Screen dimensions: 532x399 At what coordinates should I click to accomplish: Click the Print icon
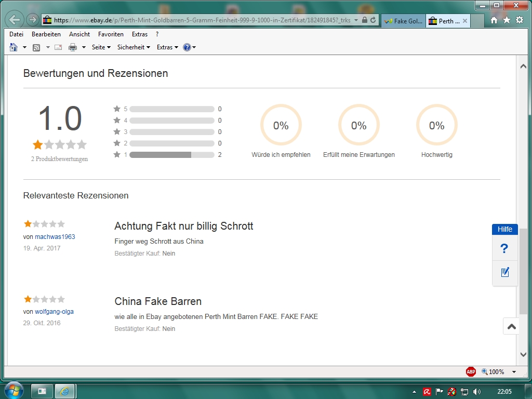(73, 47)
